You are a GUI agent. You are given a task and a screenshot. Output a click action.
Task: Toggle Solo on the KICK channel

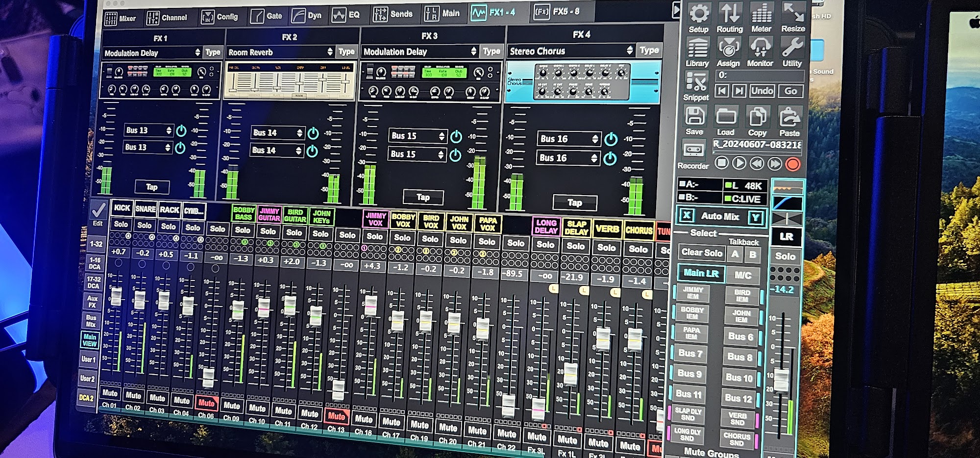point(121,224)
